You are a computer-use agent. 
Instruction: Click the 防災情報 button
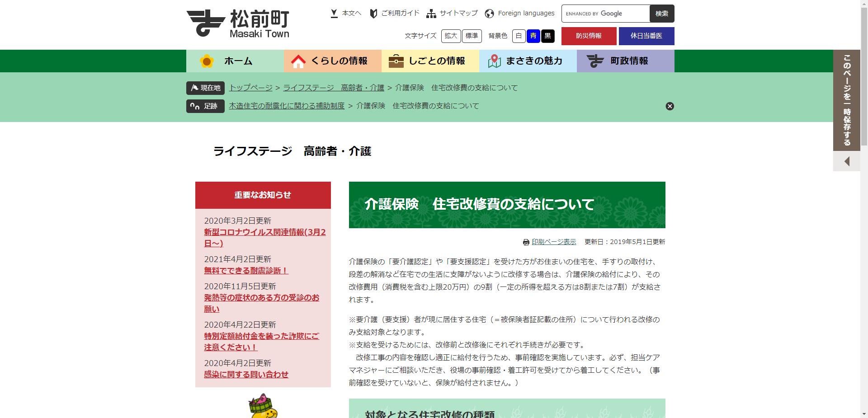(x=589, y=36)
